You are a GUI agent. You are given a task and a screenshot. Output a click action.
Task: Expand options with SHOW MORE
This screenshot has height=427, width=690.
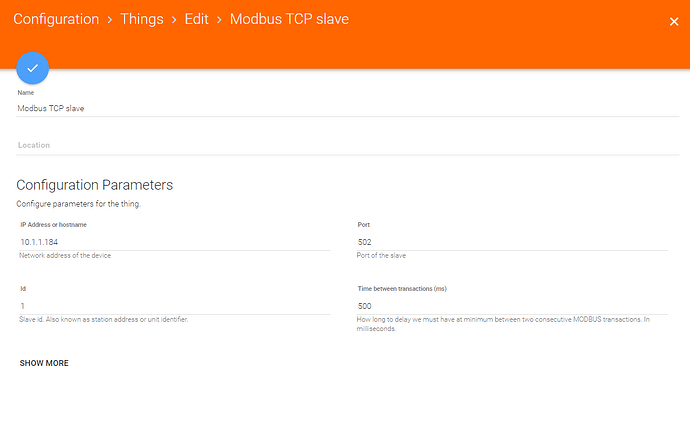tap(44, 363)
